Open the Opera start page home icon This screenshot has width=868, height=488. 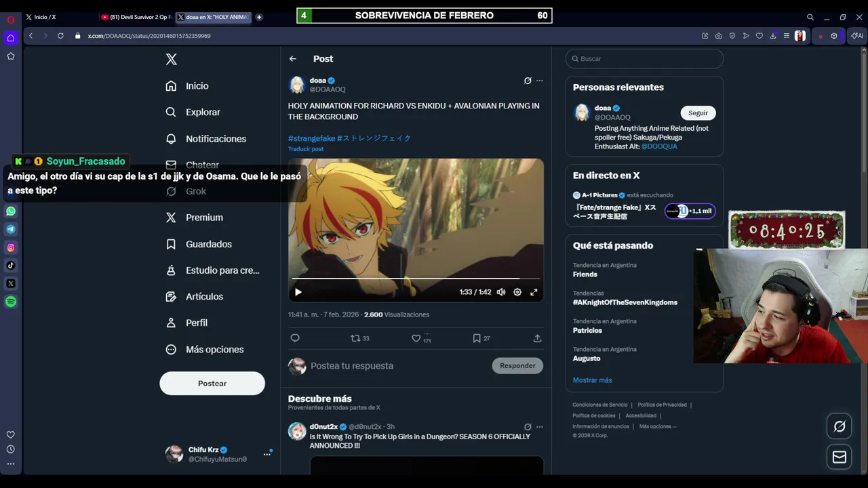click(x=11, y=38)
